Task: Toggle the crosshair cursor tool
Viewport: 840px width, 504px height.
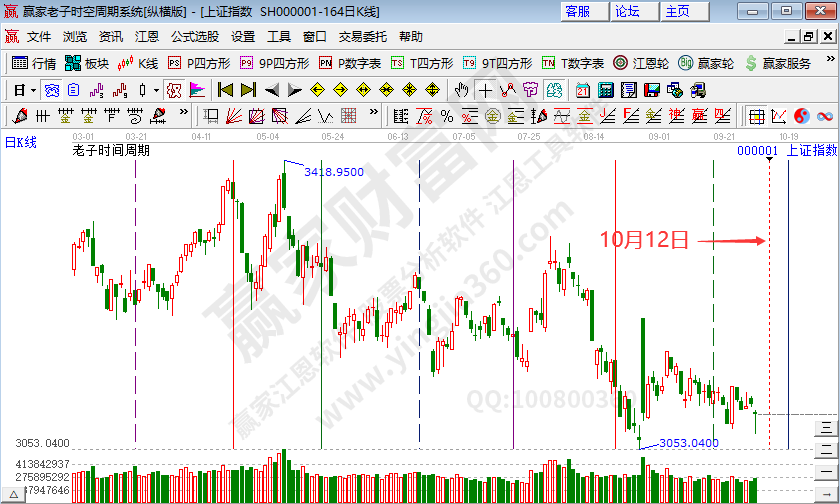Action: click(x=485, y=90)
